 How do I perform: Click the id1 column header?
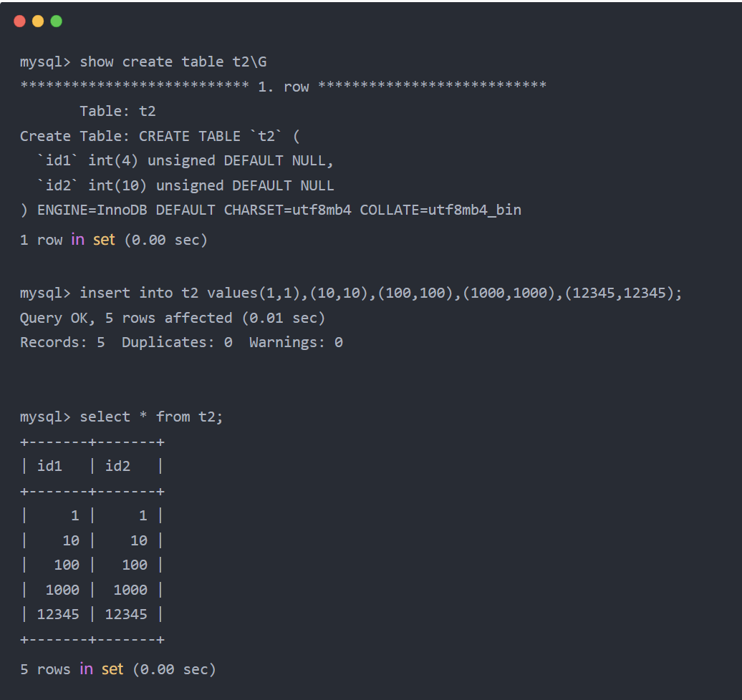pyautogui.click(x=50, y=467)
